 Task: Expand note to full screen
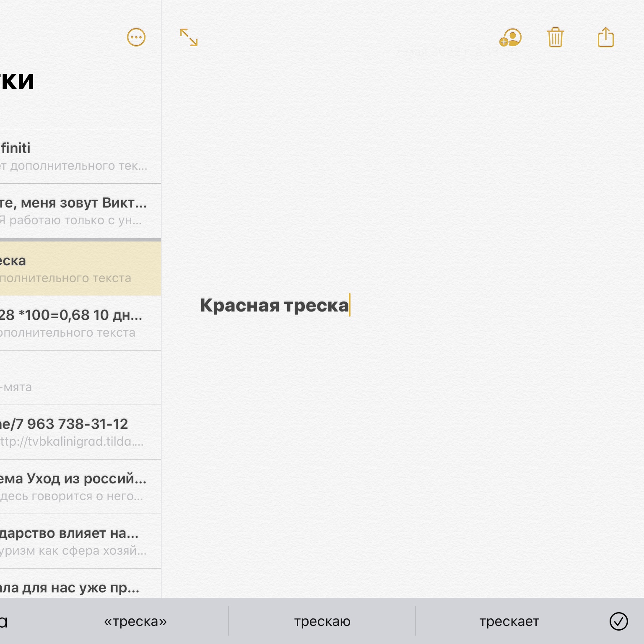(189, 37)
